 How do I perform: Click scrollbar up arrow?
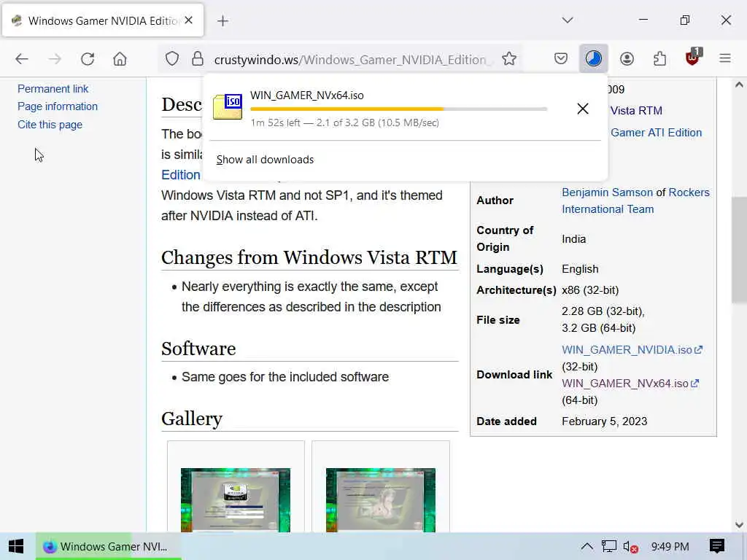pyautogui.click(x=739, y=85)
